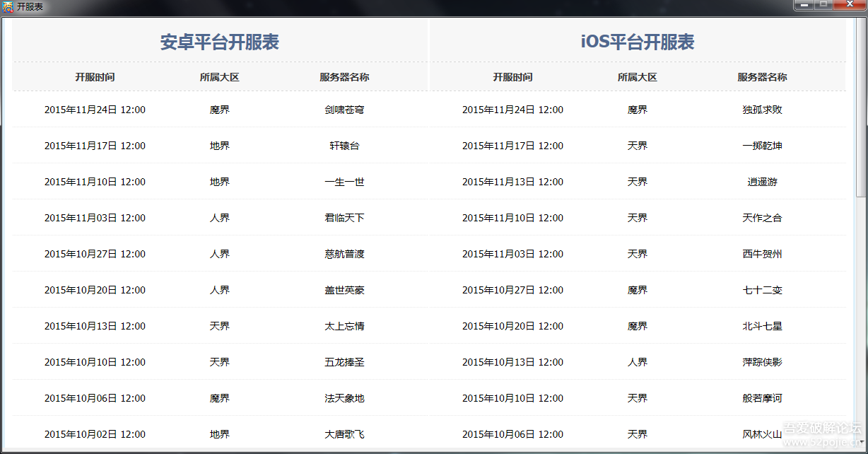Close the 开服表 window
Viewport: 868px width, 454px height.
(x=849, y=5)
